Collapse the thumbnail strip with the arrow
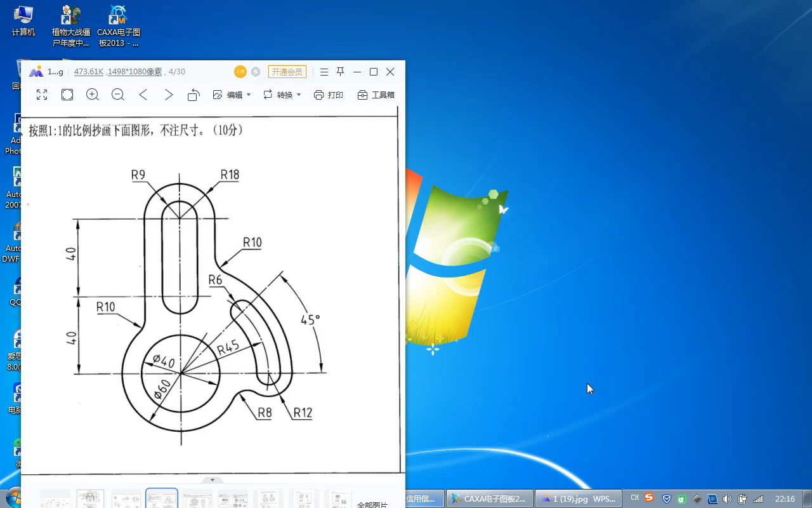 click(x=213, y=480)
